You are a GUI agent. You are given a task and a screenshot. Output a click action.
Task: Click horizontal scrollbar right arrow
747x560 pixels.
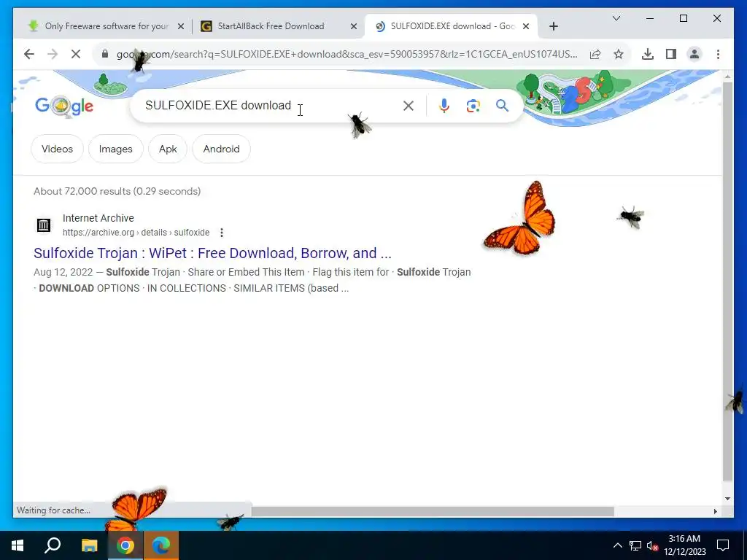click(715, 511)
